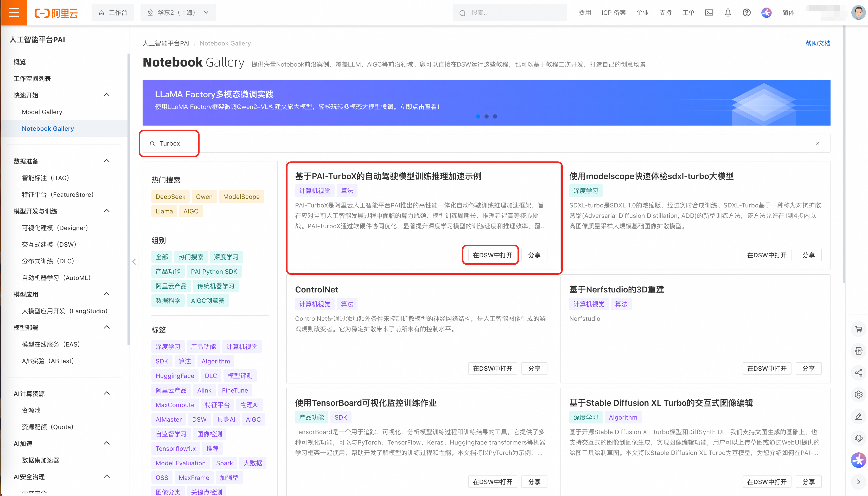Open TensorBoard notebook in DSW

point(492,482)
